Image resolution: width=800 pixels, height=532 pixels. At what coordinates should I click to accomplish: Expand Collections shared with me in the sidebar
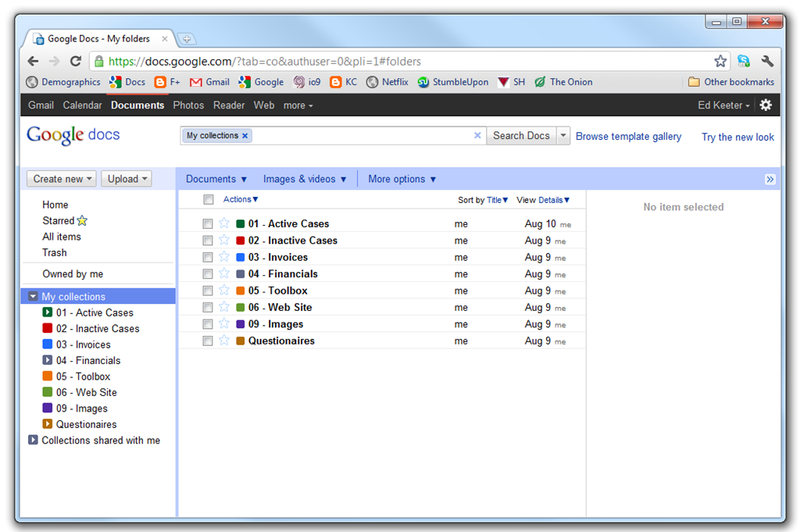33,440
